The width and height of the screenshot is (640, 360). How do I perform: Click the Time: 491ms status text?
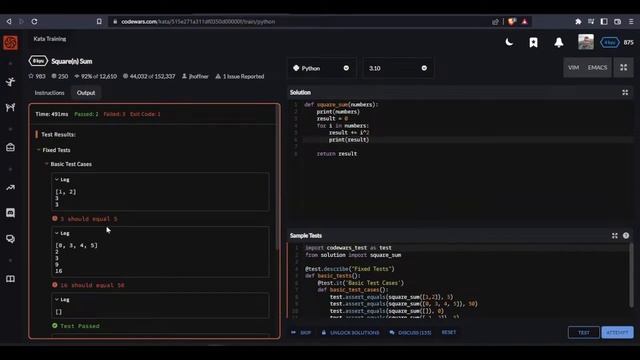pos(51,114)
